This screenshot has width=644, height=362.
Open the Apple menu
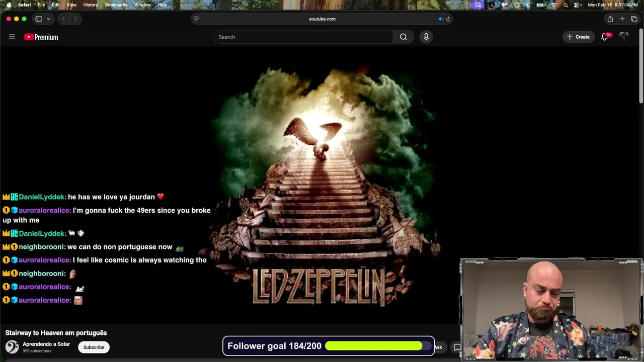click(9, 5)
